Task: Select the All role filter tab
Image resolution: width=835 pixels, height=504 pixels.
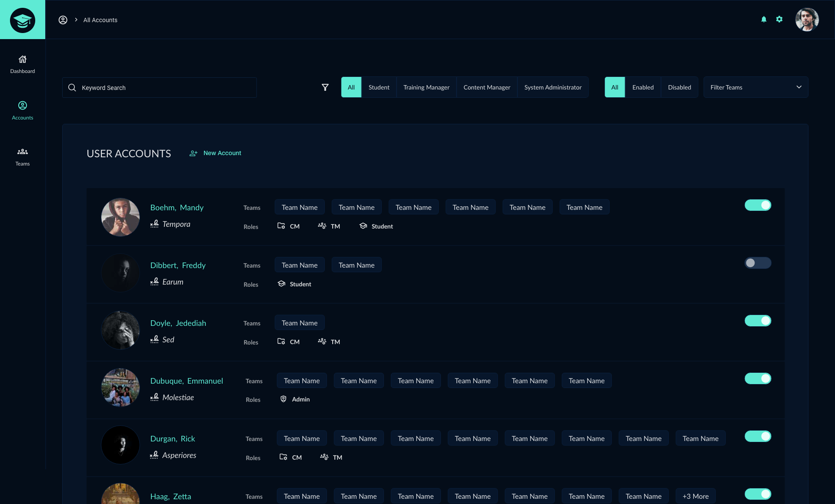Action: click(x=351, y=87)
